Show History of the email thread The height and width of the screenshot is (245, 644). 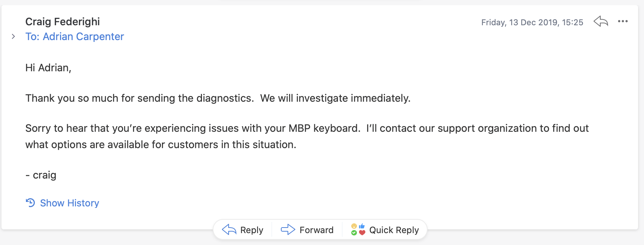click(x=69, y=203)
